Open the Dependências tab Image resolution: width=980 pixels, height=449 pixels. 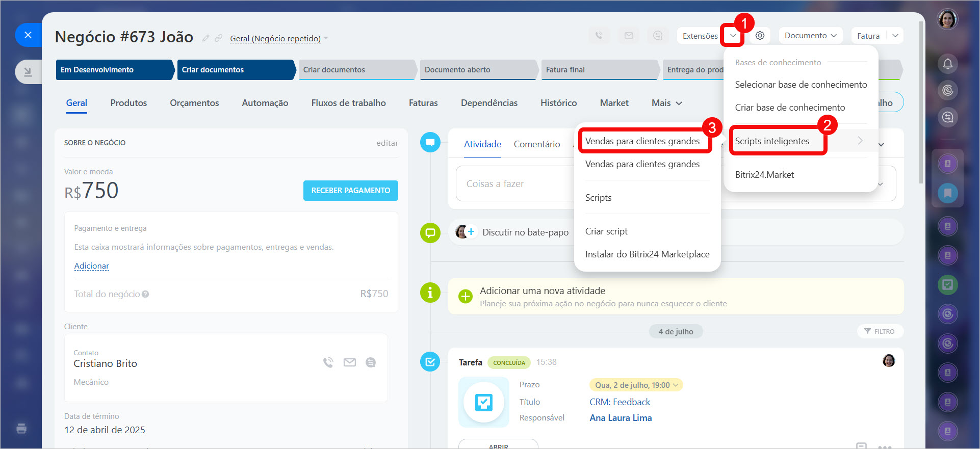point(489,103)
